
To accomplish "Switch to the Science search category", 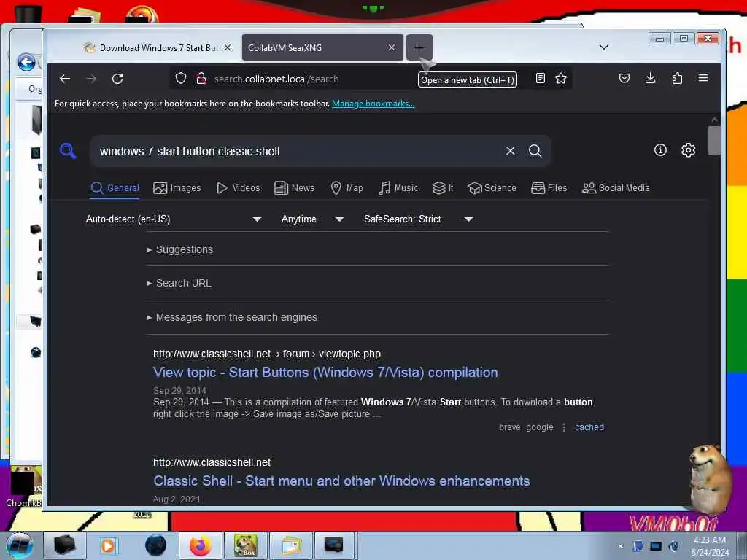I will [492, 188].
